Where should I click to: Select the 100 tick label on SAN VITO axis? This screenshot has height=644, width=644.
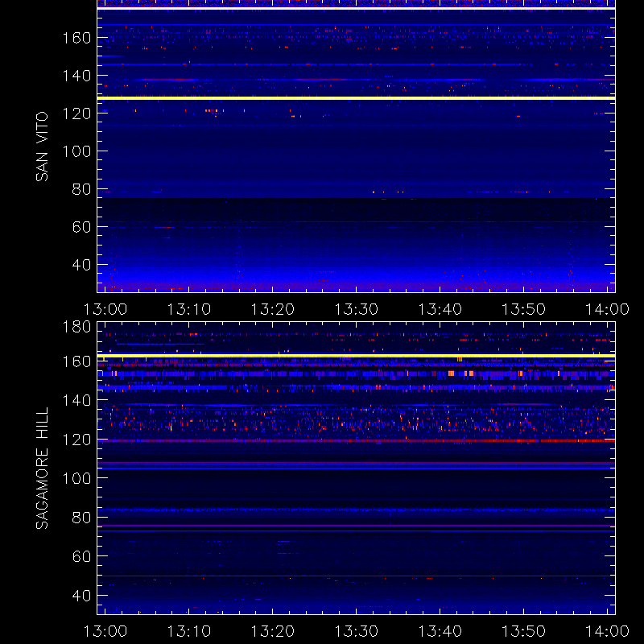coord(76,151)
